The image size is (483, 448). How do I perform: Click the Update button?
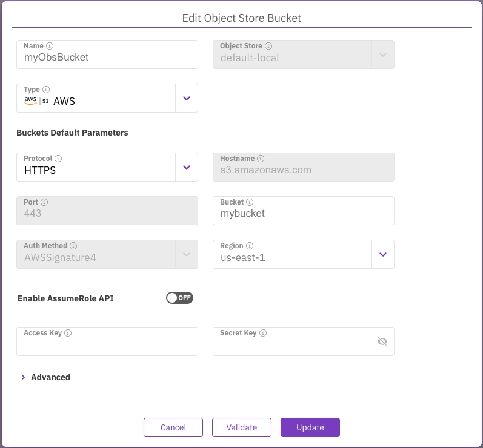310,427
